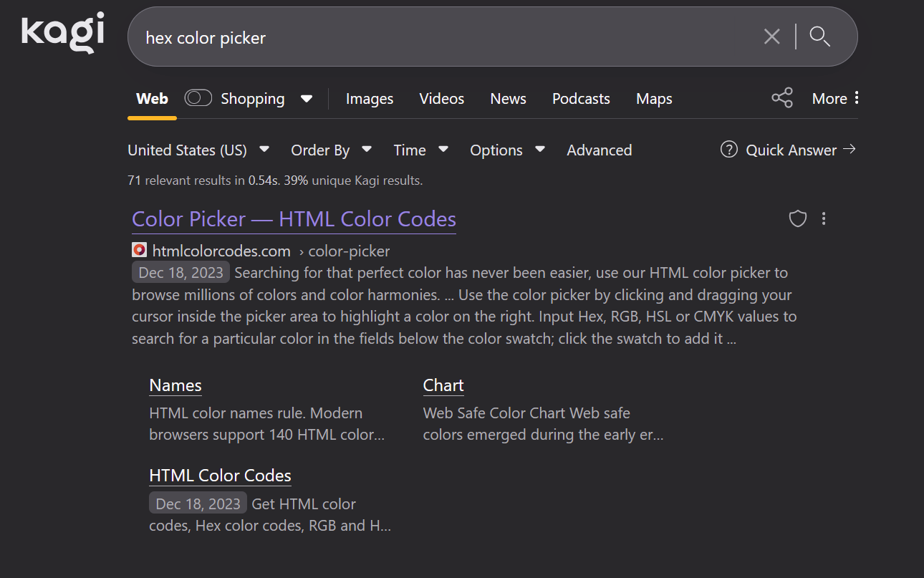Click the Advanced search link

pyautogui.click(x=600, y=150)
